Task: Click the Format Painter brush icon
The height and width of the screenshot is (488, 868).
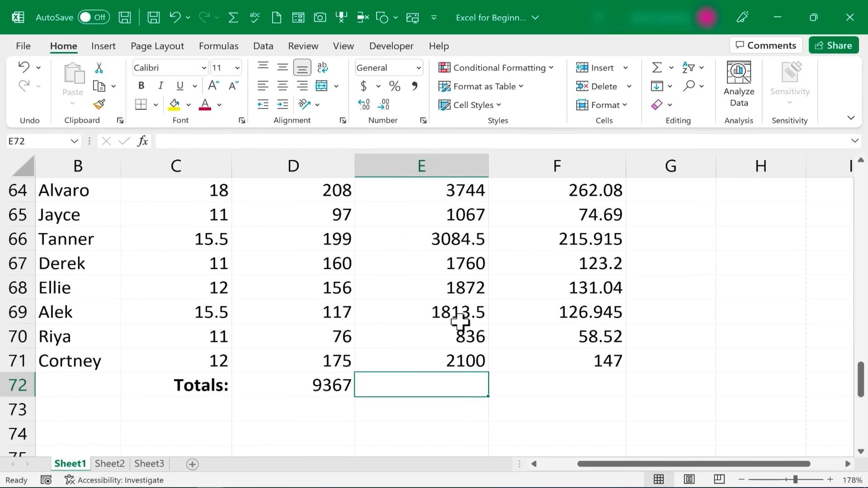Action: click(99, 104)
